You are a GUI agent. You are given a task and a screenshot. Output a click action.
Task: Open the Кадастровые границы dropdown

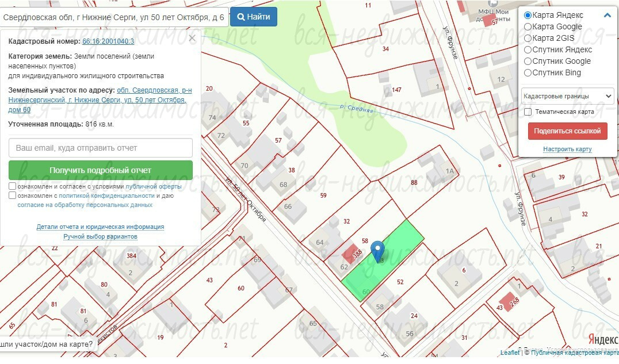(x=567, y=96)
